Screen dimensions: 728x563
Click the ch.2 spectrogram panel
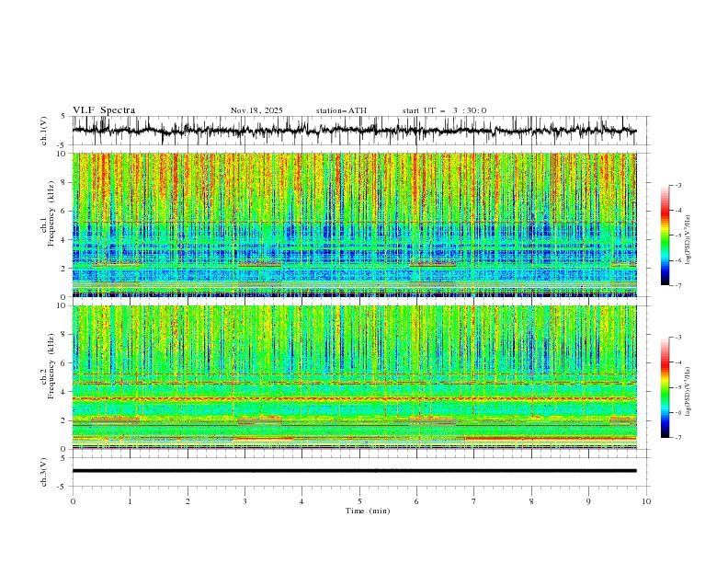(355, 377)
